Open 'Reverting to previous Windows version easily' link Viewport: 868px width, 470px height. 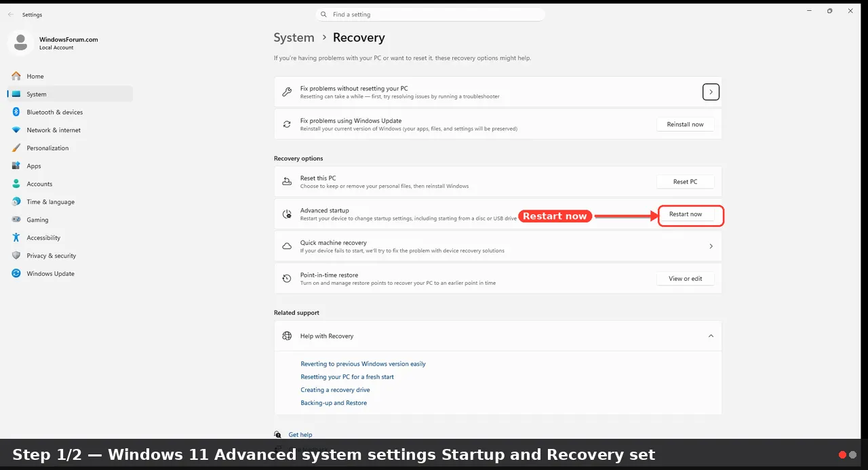coord(363,364)
